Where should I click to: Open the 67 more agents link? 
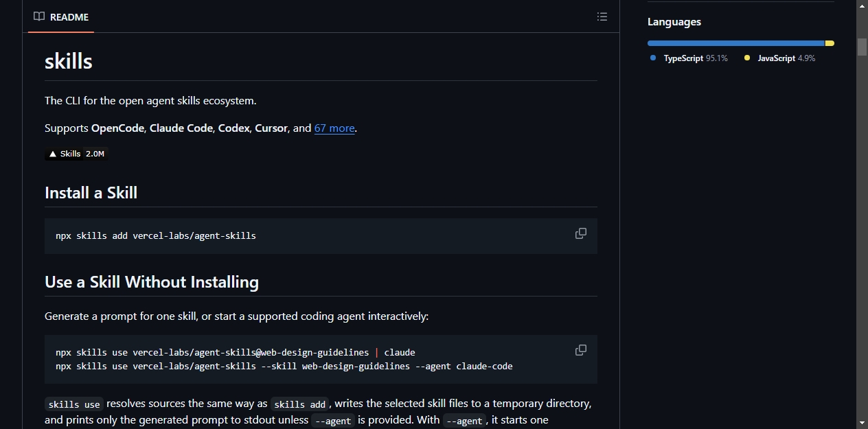tap(334, 128)
